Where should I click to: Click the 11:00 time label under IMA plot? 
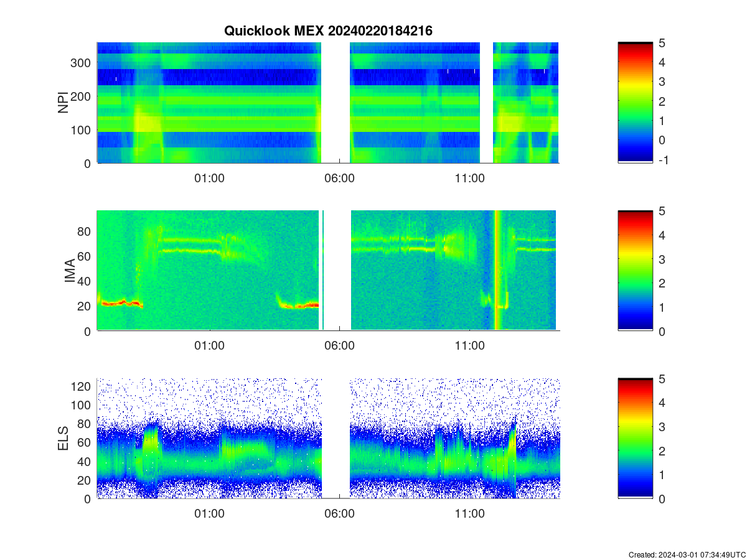[x=469, y=346]
